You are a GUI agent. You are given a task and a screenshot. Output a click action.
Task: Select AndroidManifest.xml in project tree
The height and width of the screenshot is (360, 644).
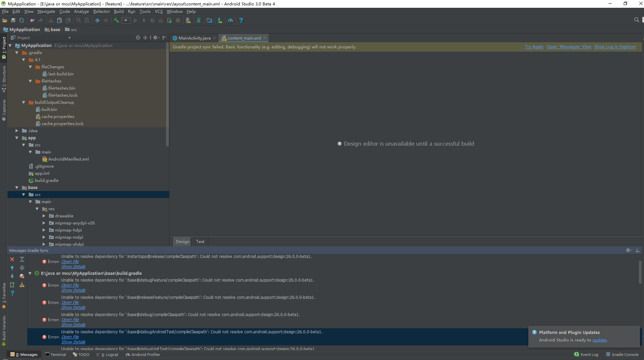coord(68,159)
